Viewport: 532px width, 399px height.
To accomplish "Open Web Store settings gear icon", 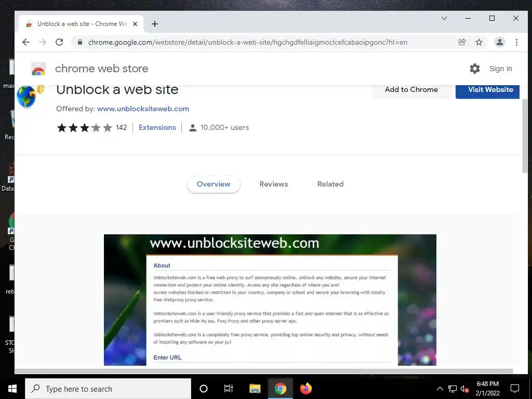I will tap(475, 69).
